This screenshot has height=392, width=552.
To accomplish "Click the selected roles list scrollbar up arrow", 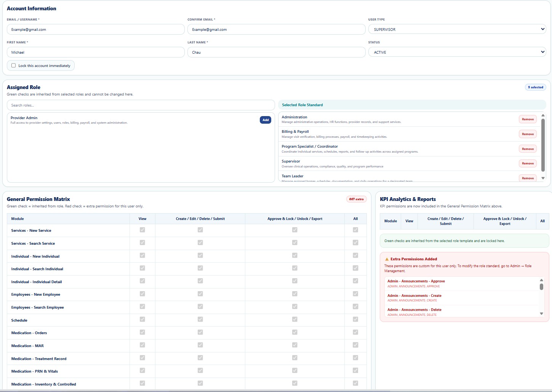I will (x=543, y=115).
